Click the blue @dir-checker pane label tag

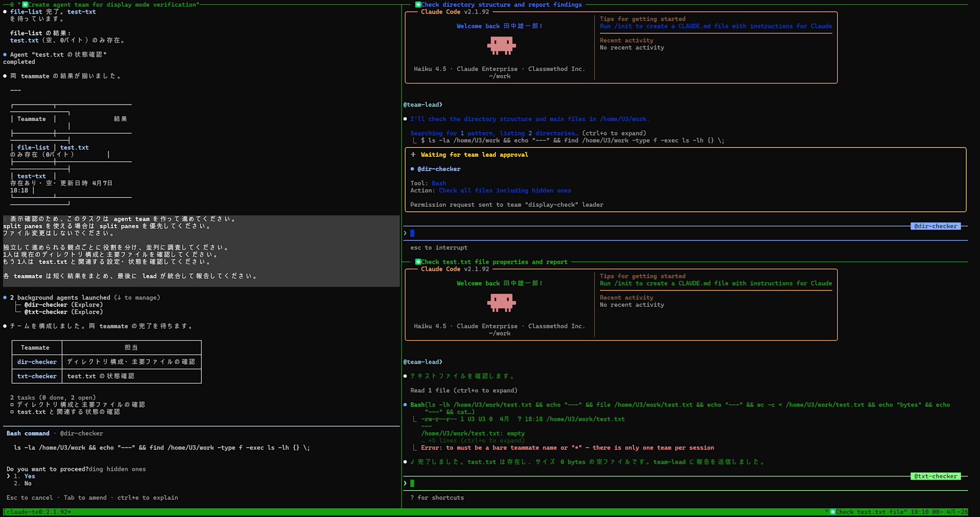pos(935,226)
